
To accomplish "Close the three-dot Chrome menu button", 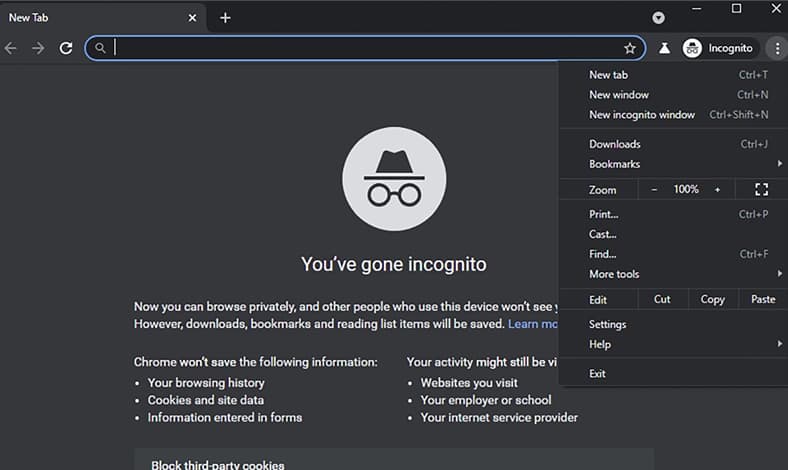I will [x=777, y=48].
